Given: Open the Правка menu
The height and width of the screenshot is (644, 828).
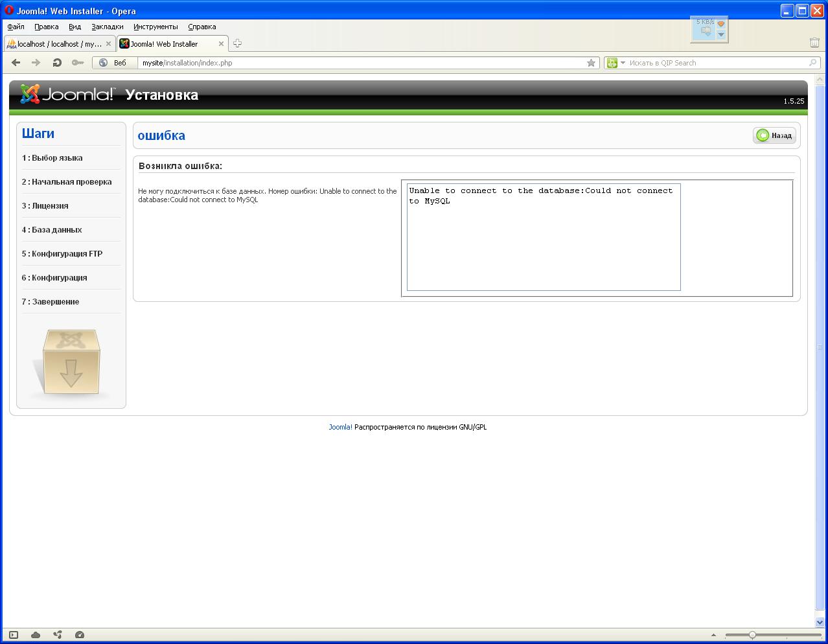Looking at the screenshot, I should point(47,27).
